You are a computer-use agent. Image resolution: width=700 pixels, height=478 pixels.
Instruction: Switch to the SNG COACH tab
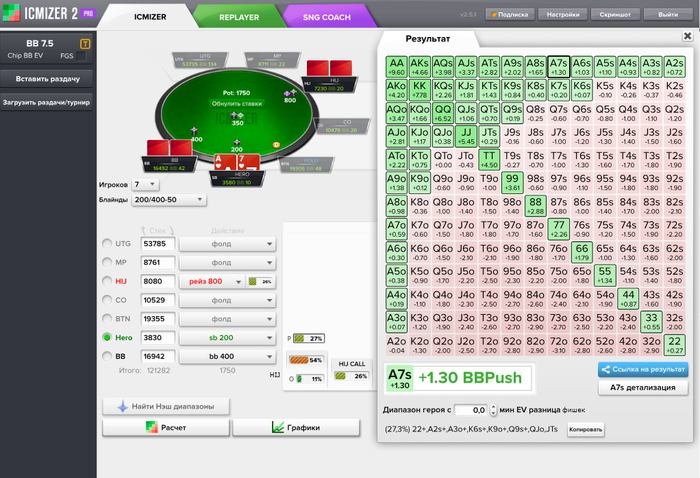(x=326, y=17)
